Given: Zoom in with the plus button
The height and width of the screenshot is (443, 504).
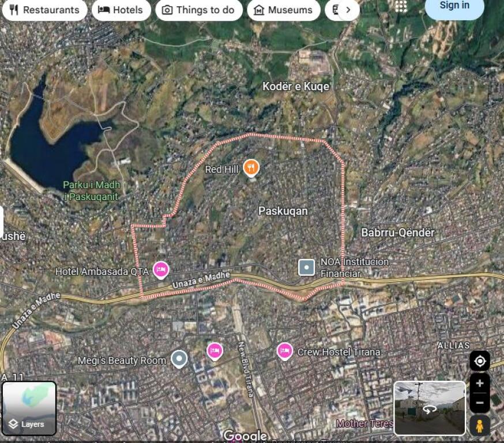Looking at the screenshot, I should click(480, 382).
